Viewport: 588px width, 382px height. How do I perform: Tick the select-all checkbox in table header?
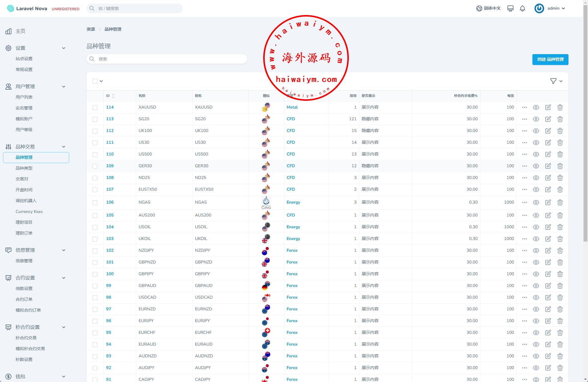tap(95, 81)
